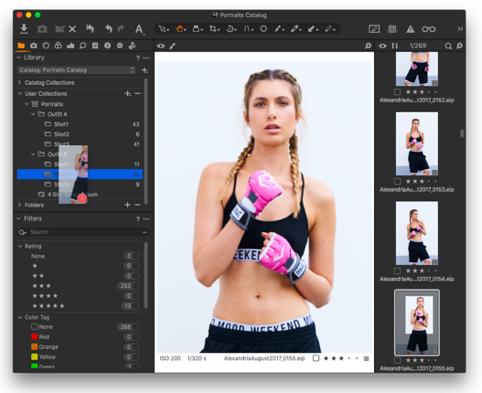Click the Import images icon
Viewport: 482px width, 393px height.
[24, 29]
